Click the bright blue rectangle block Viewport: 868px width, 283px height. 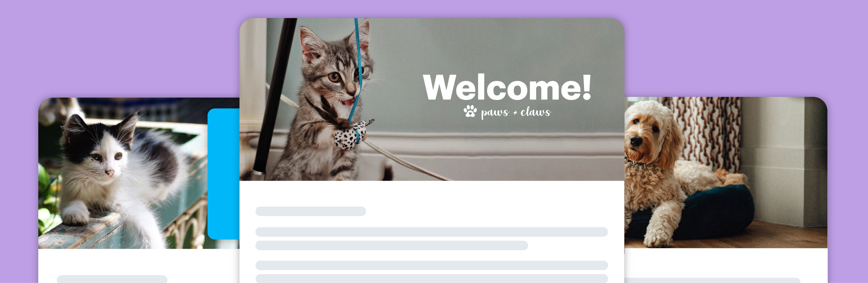coord(224,174)
